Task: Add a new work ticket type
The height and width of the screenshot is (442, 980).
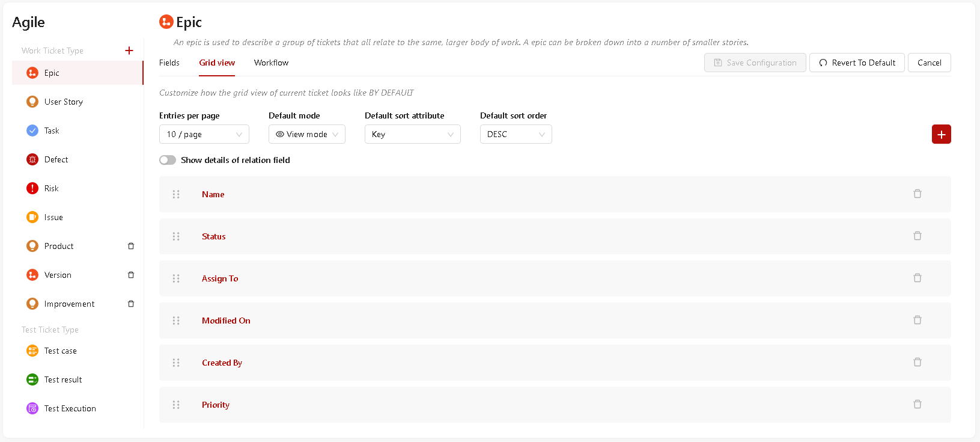Action: [x=129, y=51]
